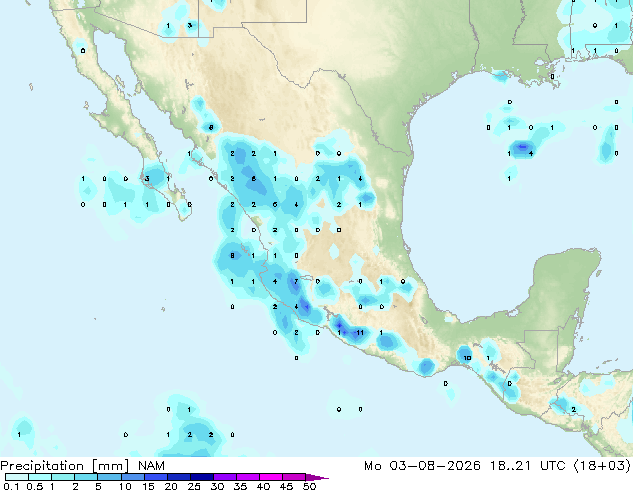Click the 35–40 mm legend color swatch

click(247, 477)
